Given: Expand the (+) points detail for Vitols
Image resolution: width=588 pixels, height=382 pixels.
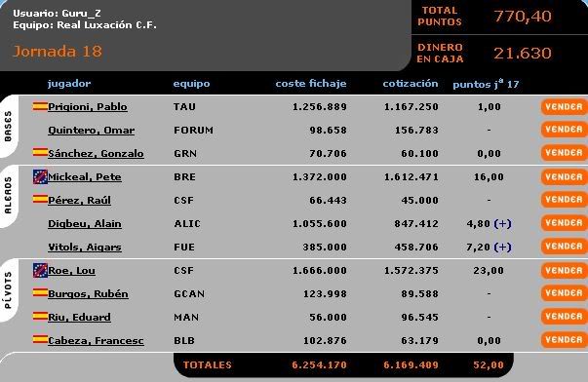Looking at the screenshot, I should click(502, 248).
